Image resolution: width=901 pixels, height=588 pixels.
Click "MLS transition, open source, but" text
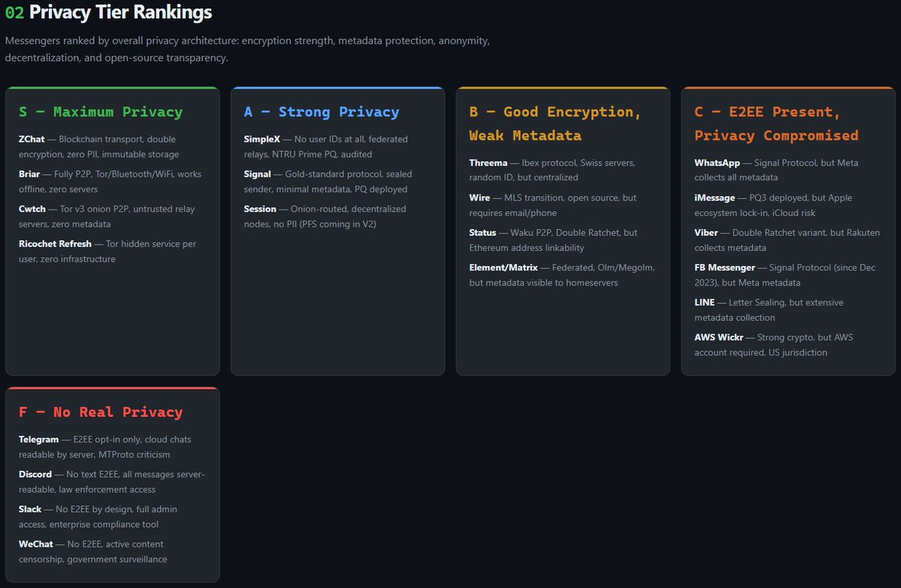(x=570, y=198)
